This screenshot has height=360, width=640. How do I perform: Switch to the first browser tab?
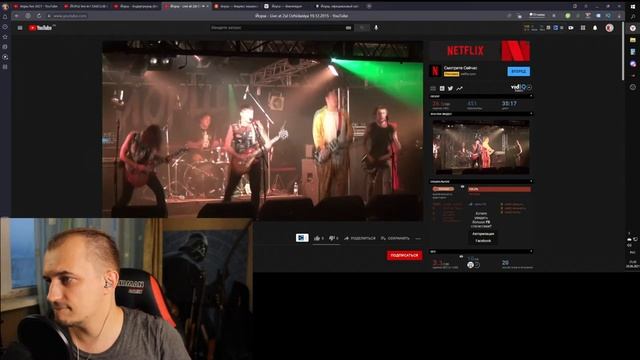point(36,6)
